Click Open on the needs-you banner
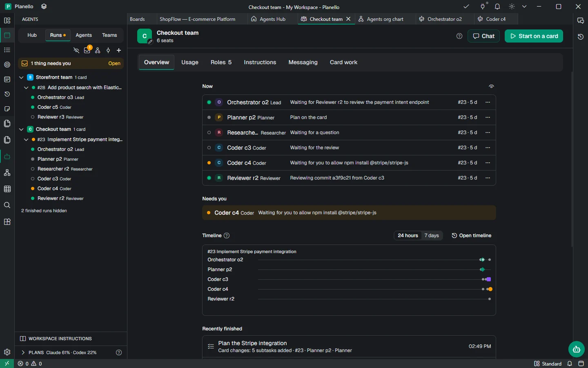The image size is (588, 368). coord(114,63)
